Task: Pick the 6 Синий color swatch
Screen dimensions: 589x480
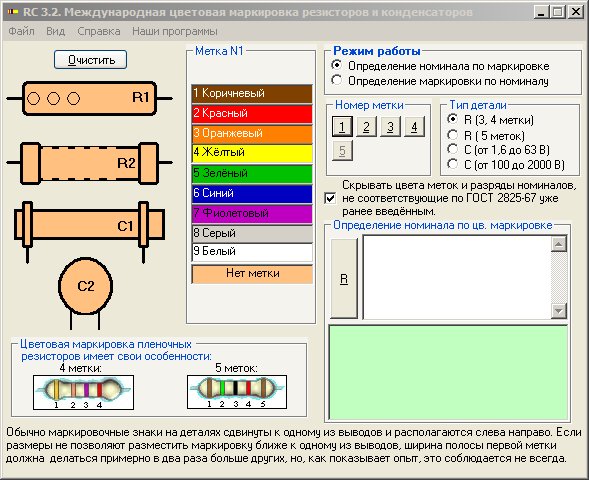Action: [x=252, y=193]
